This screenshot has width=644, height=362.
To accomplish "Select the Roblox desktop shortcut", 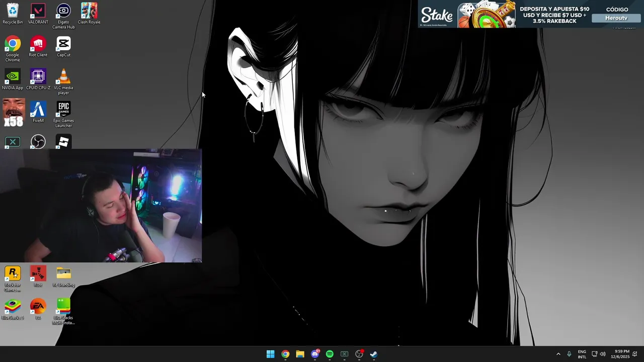I will click(x=63, y=142).
